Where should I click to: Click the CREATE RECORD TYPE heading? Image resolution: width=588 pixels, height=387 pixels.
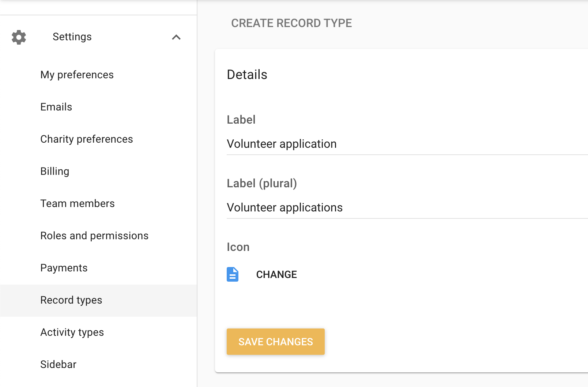[291, 23]
